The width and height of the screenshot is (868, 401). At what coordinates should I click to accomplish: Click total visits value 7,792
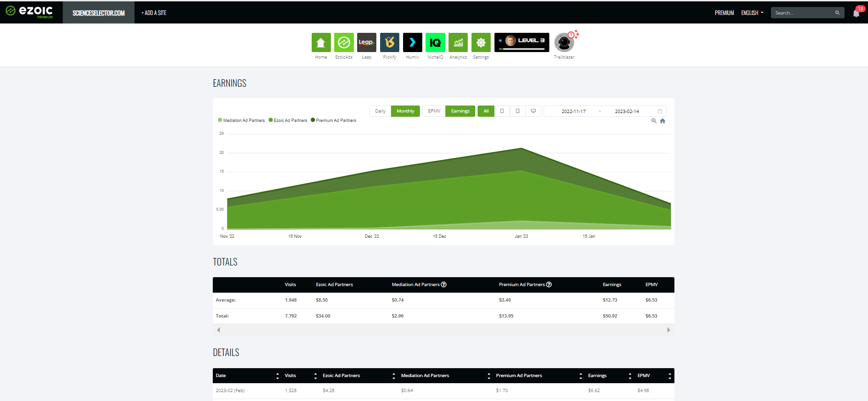click(291, 316)
